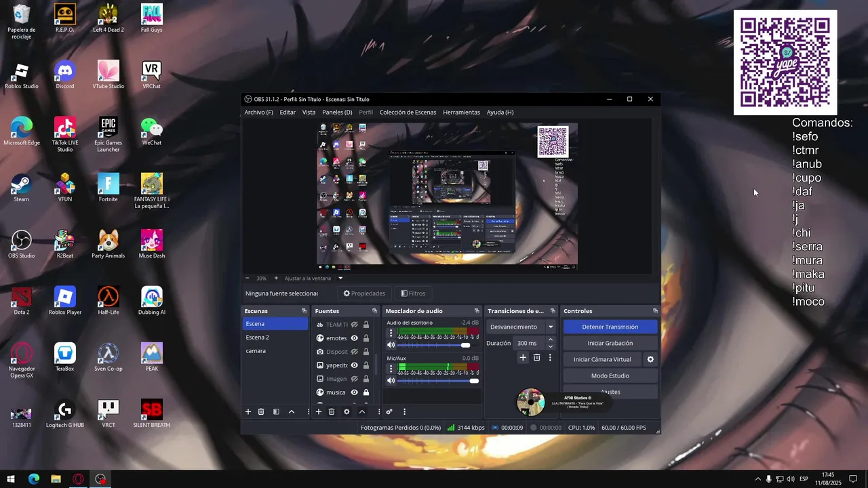868x488 pixels.
Task: Undock the Fuentes panel
Action: point(374,311)
